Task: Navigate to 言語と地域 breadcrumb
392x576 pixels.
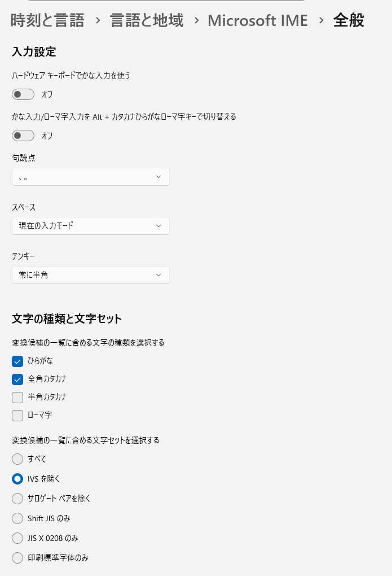Action: 147,21
